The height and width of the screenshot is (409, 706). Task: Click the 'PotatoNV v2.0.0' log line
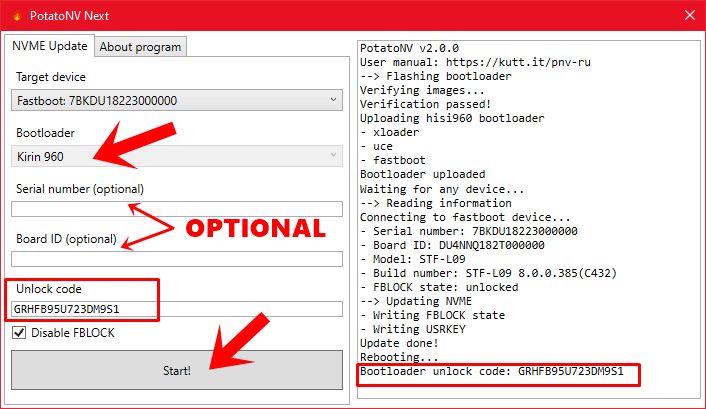click(409, 48)
